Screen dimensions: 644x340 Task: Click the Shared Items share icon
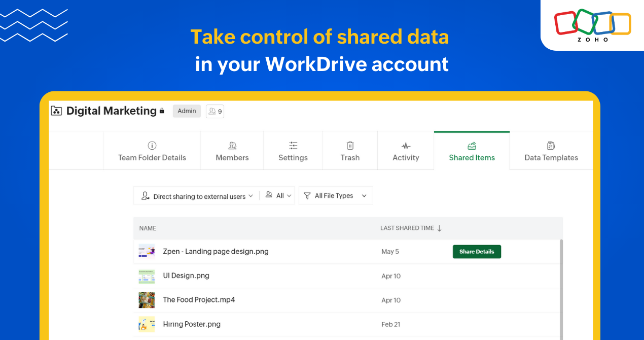pos(472,146)
